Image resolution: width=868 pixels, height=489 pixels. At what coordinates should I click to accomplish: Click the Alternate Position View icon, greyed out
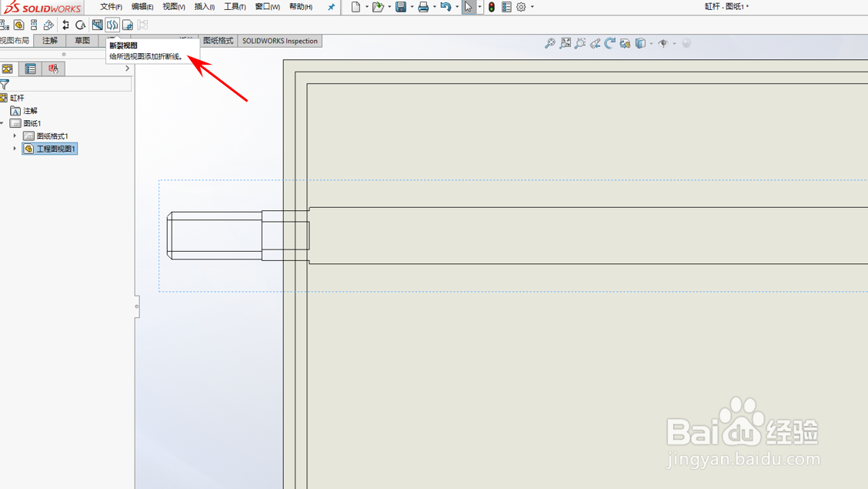[x=143, y=25]
